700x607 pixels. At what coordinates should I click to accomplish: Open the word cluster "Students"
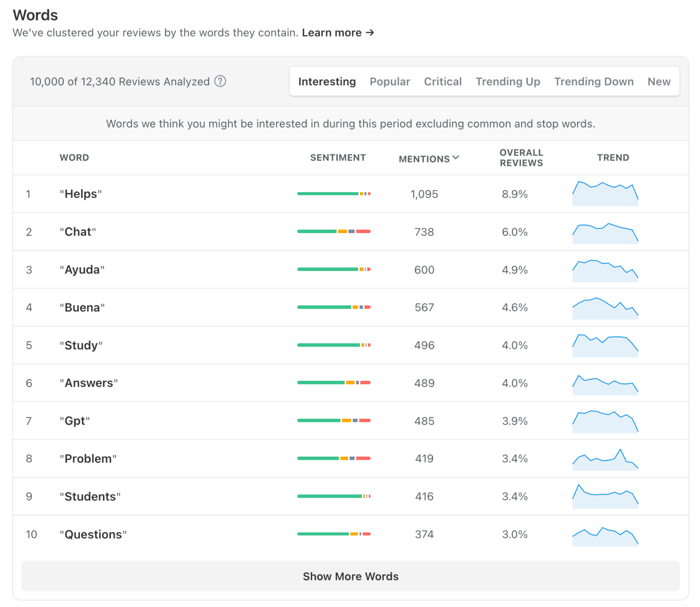click(x=90, y=496)
